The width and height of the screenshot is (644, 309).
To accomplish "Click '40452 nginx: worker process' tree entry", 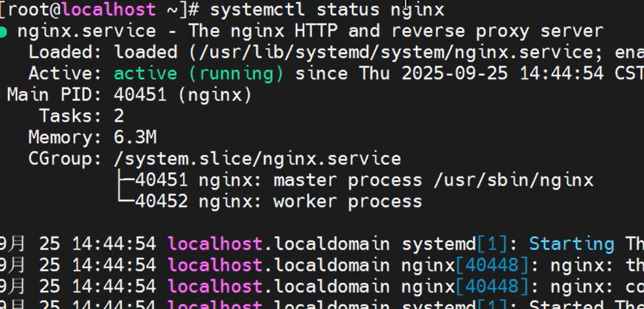I will pyautogui.click(x=279, y=201).
